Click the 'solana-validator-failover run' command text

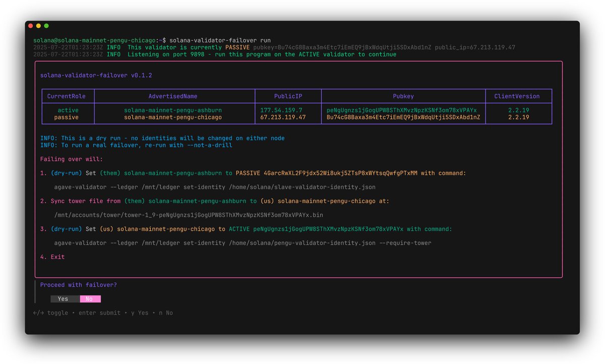point(220,40)
